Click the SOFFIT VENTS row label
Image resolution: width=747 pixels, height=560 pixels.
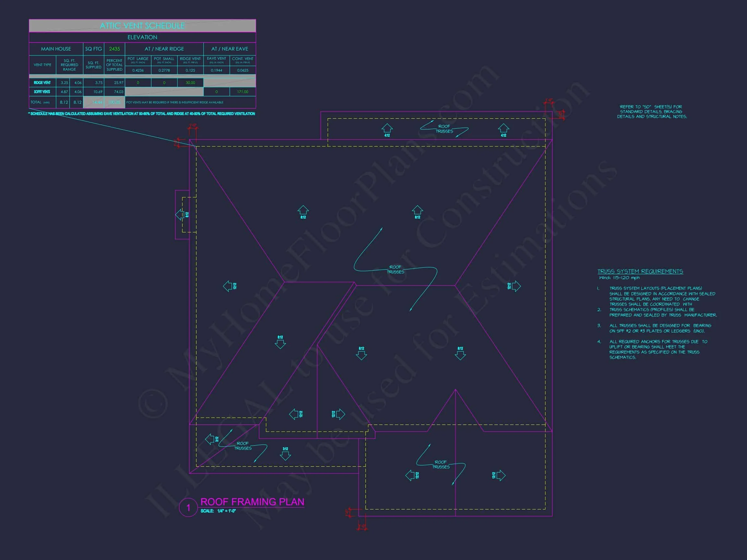click(42, 92)
